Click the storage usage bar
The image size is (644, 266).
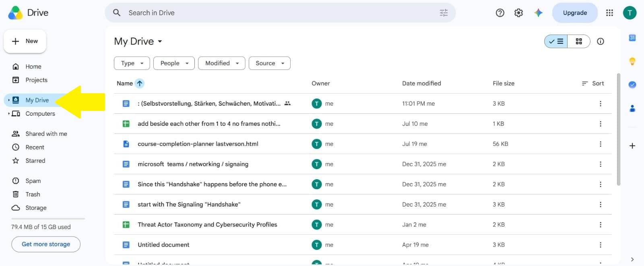[48, 219]
